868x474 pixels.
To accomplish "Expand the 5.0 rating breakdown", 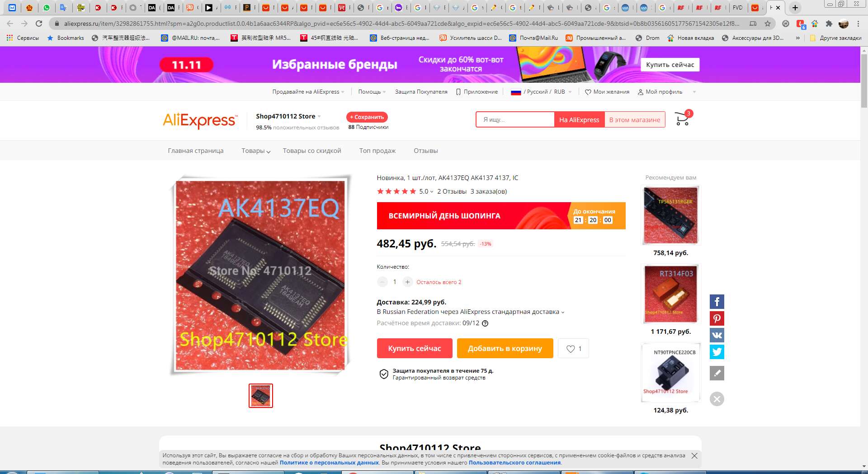I will 426,192.
